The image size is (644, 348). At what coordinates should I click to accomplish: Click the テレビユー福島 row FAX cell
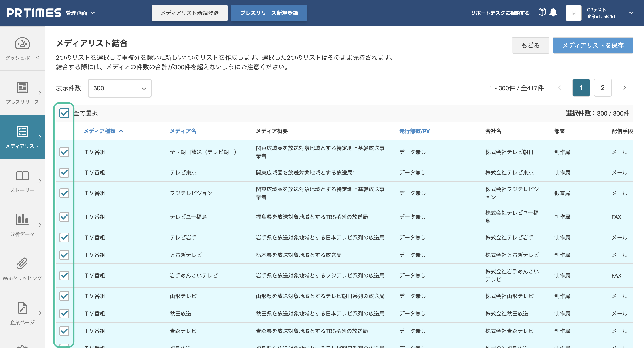(616, 217)
